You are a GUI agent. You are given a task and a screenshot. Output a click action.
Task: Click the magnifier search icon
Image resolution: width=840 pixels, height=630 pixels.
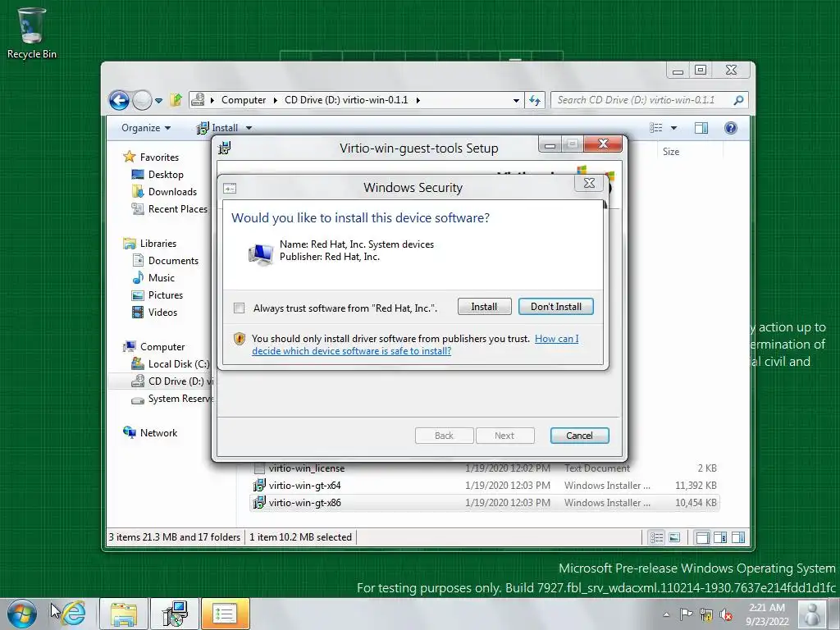pos(739,100)
